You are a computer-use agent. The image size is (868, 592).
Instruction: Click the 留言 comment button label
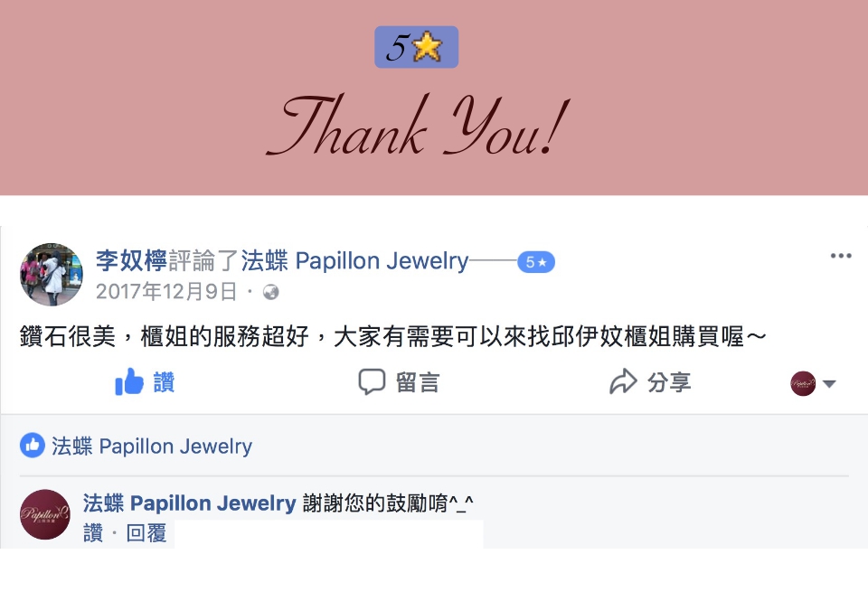pos(418,382)
